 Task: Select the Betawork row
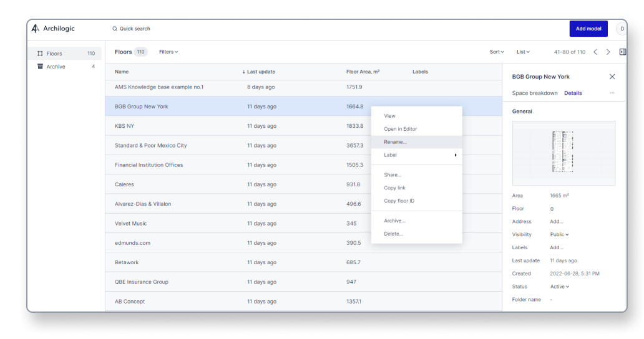click(303, 262)
